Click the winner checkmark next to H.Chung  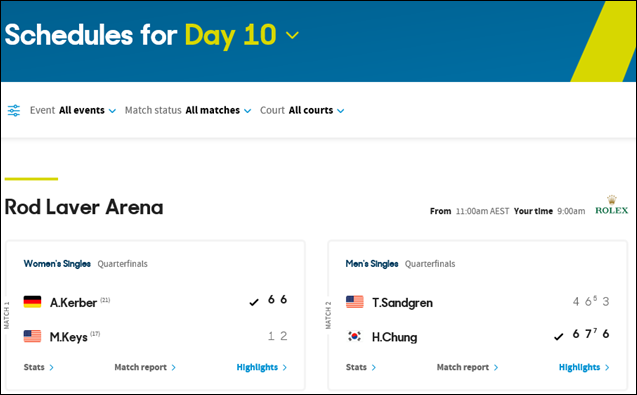click(559, 337)
